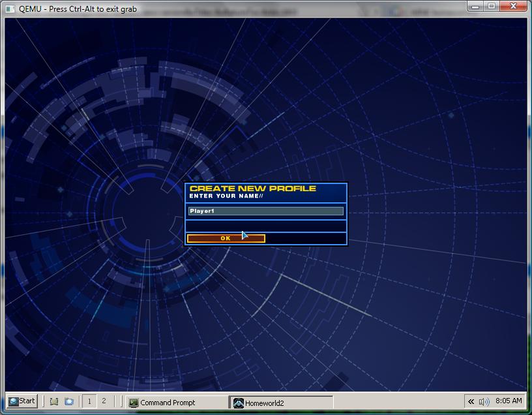
Task: Maximize the QEMU window
Action: tap(492, 6)
